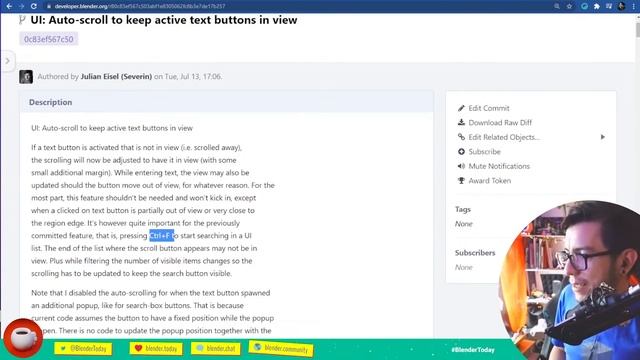
Task: Click Mute Notifications link
Action: pyautogui.click(x=499, y=166)
